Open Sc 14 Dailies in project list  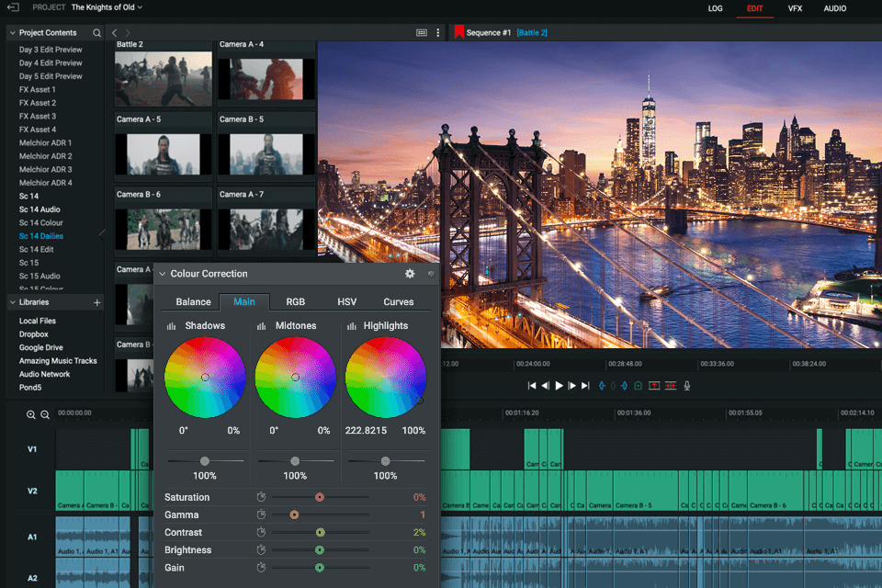coord(41,236)
